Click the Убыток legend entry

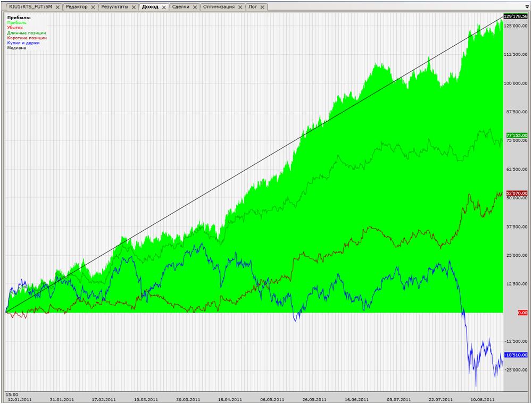coord(15,28)
